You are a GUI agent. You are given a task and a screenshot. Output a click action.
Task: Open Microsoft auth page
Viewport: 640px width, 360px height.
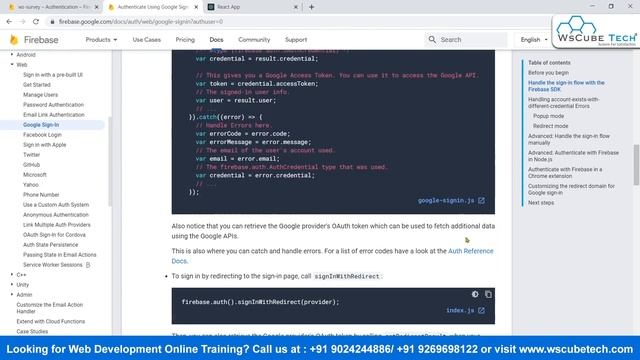point(35,175)
